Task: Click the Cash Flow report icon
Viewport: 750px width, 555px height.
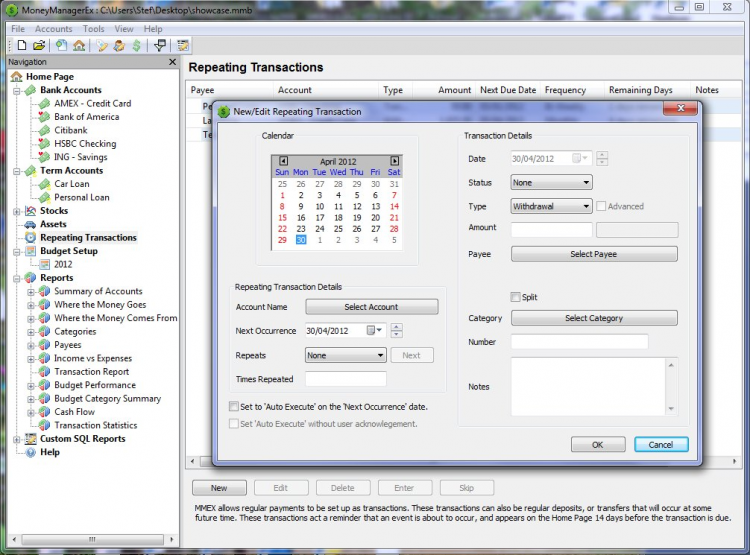Action: tap(44, 411)
